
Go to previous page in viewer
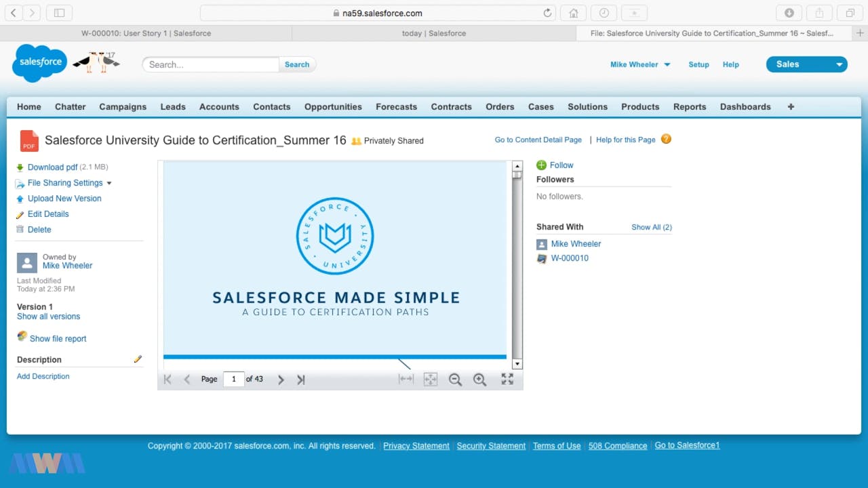pos(187,380)
